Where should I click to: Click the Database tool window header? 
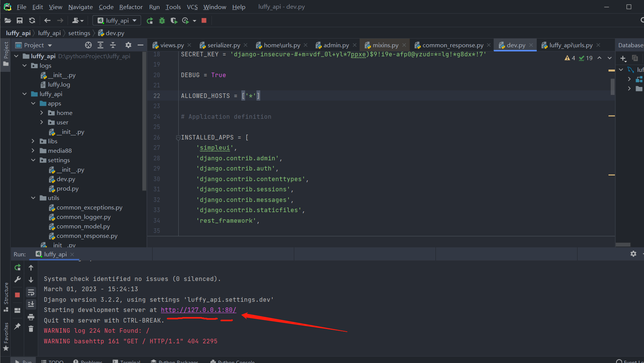point(630,45)
